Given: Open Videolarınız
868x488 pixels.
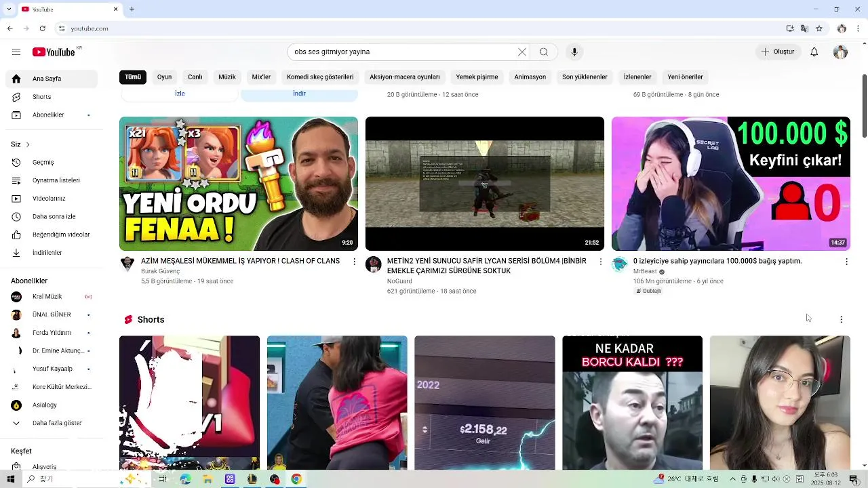Looking at the screenshot, I should tap(52, 199).
